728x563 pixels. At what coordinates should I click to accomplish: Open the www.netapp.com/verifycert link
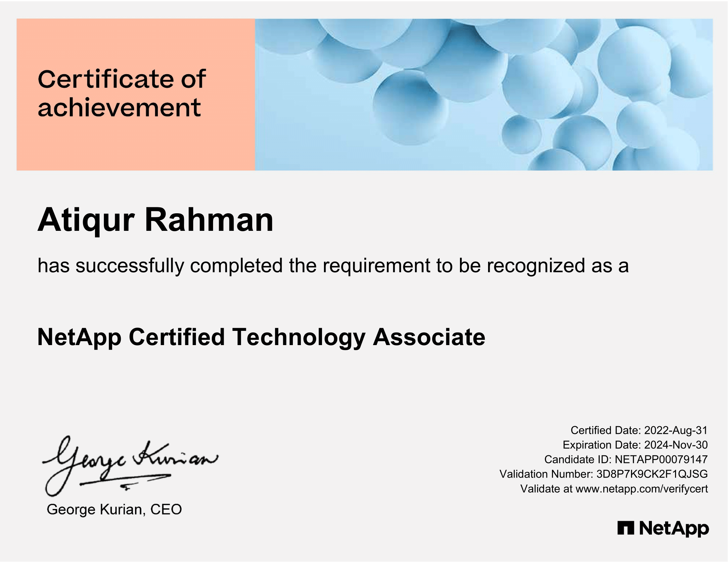coord(641,489)
